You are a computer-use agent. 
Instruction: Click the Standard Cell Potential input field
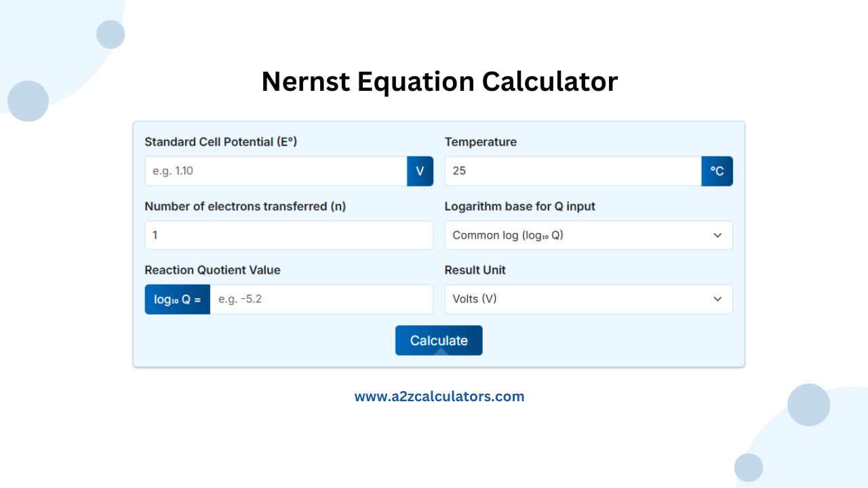pos(275,171)
